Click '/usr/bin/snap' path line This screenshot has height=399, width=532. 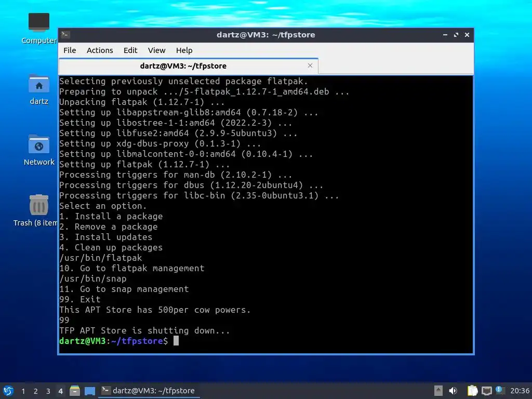[x=92, y=278]
